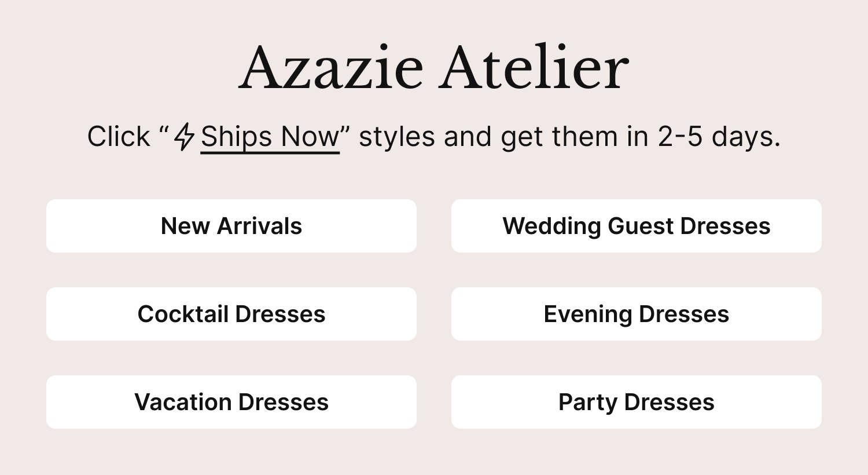The width and height of the screenshot is (868, 475).
Task: Open the Party Dresses category
Action: [x=637, y=402]
